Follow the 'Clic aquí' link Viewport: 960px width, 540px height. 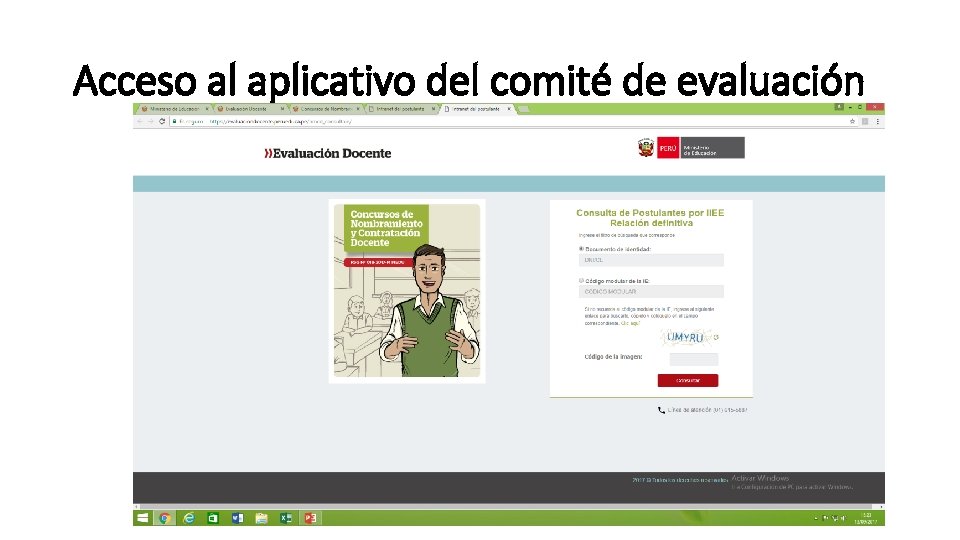coord(630,323)
